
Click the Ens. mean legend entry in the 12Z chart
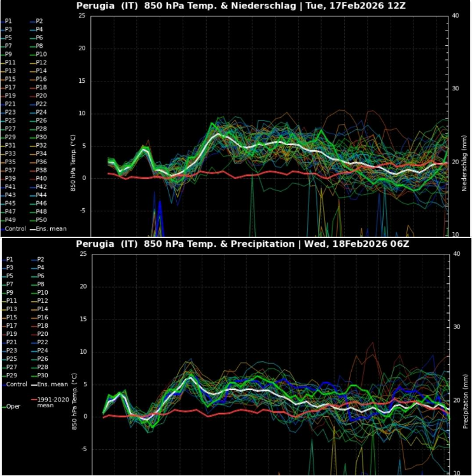[x=51, y=228]
